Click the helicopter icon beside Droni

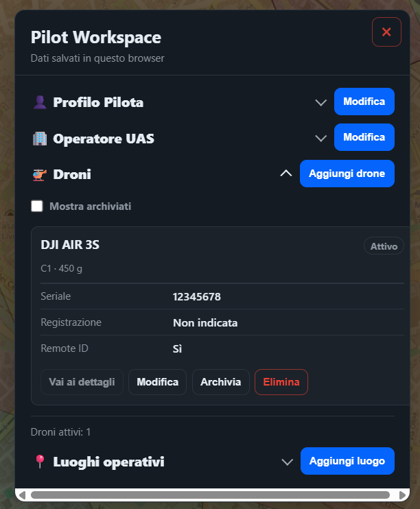coord(40,175)
